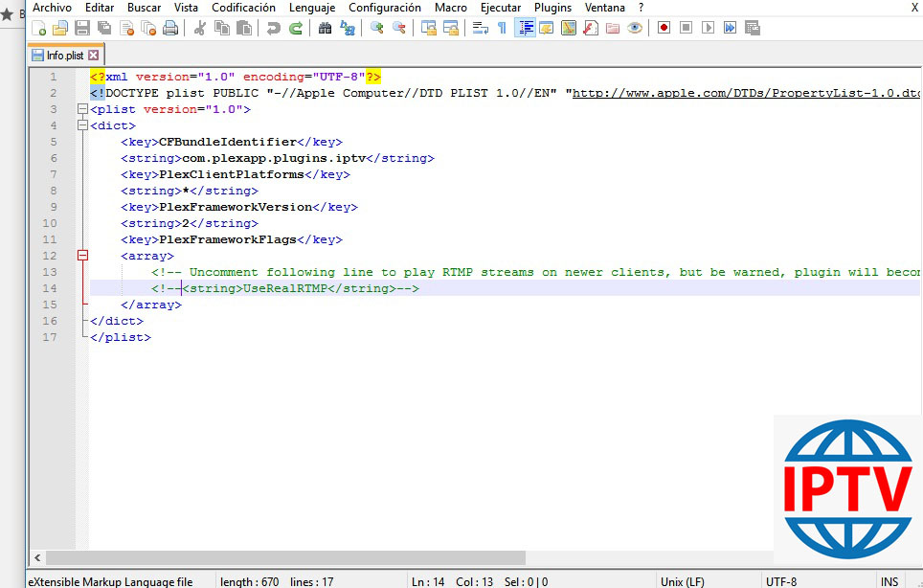
Task: Close the Info.plist tab
Action: 93,56
